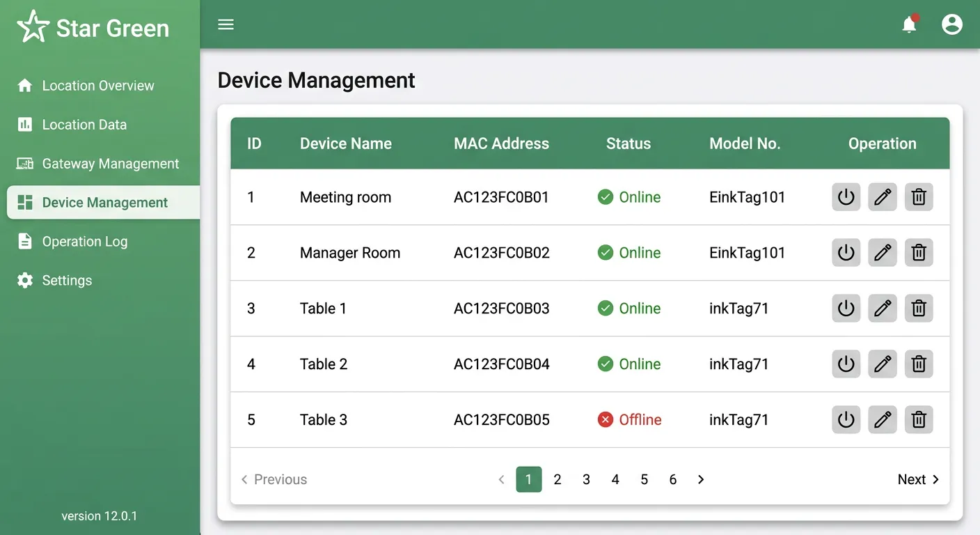This screenshot has width=980, height=535.
Task: Delete the Meeting room device
Action: pyautogui.click(x=919, y=197)
